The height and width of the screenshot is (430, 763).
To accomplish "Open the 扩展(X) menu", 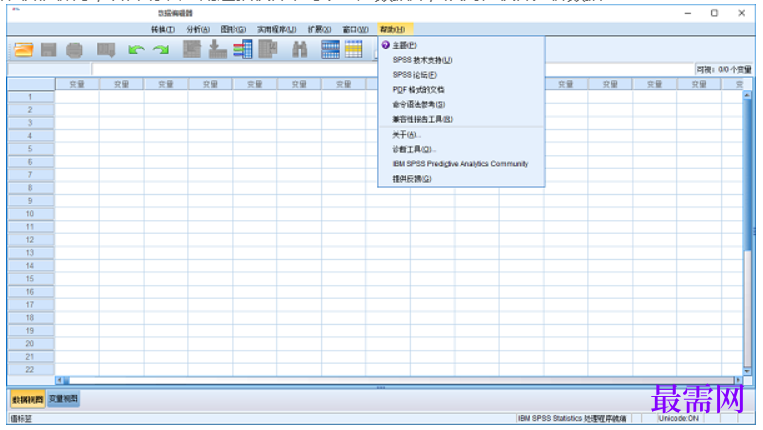I will coord(319,29).
